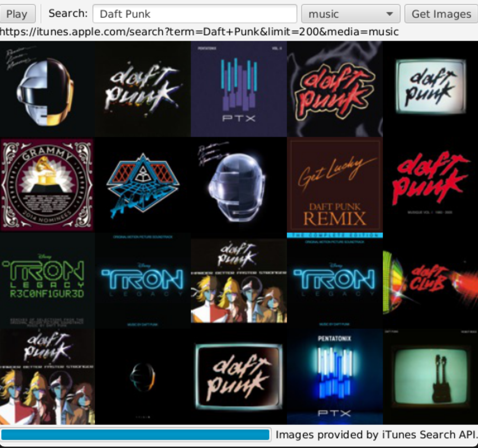The width and height of the screenshot is (478, 448).
Task: Click inside the Daft Punk search field
Action: 195,14
